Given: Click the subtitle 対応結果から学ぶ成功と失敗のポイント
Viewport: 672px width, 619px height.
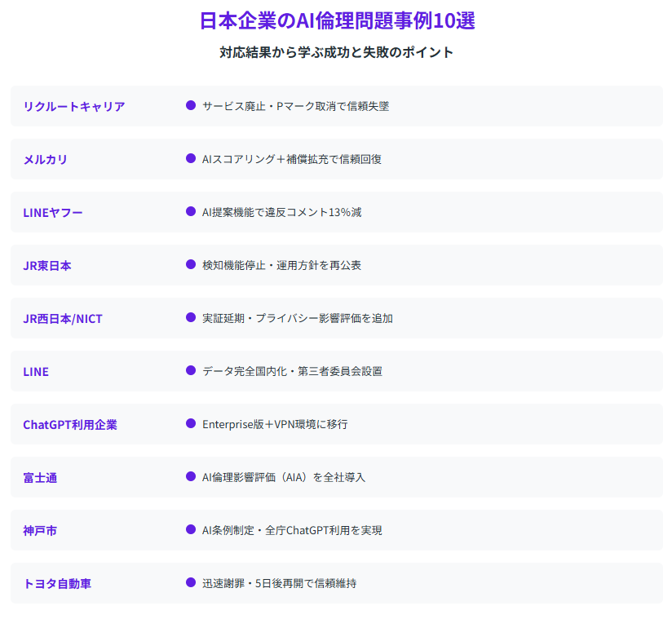Looking at the screenshot, I should click(337, 52).
